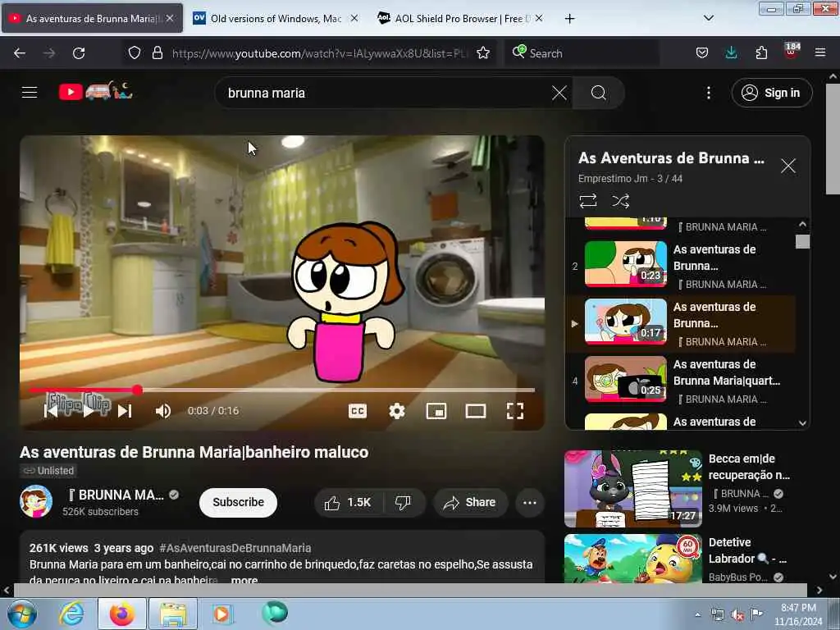840x630 pixels.
Task: Toggle theater mode on player
Action: tap(476, 411)
